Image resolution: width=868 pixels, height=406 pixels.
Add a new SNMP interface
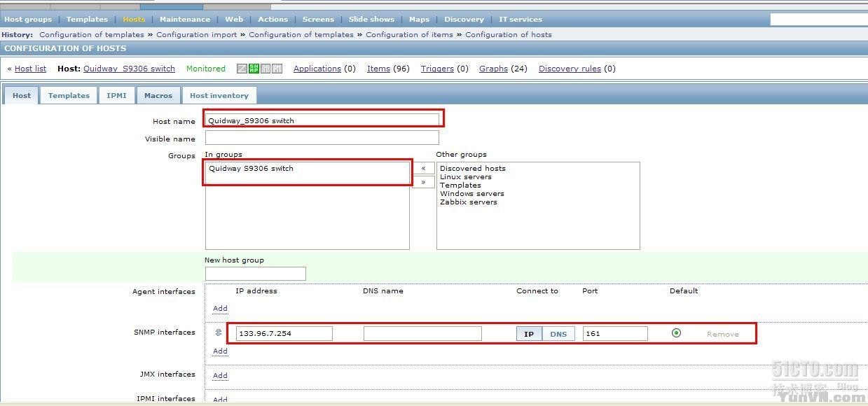click(220, 351)
